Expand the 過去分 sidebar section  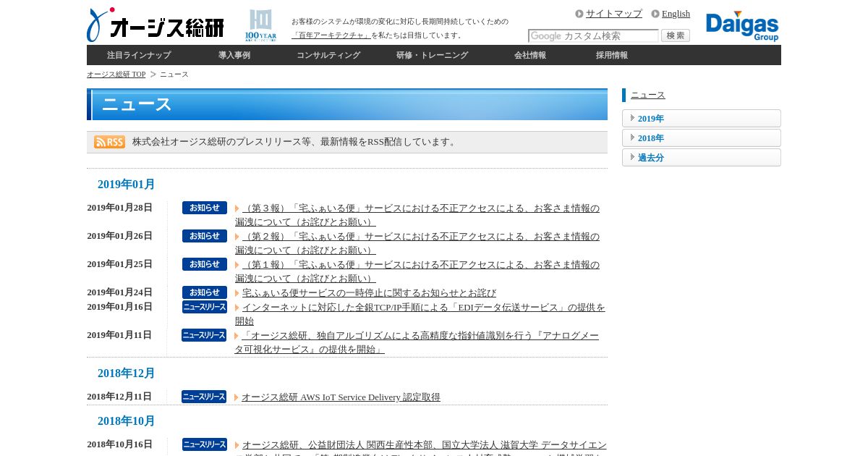702,158
